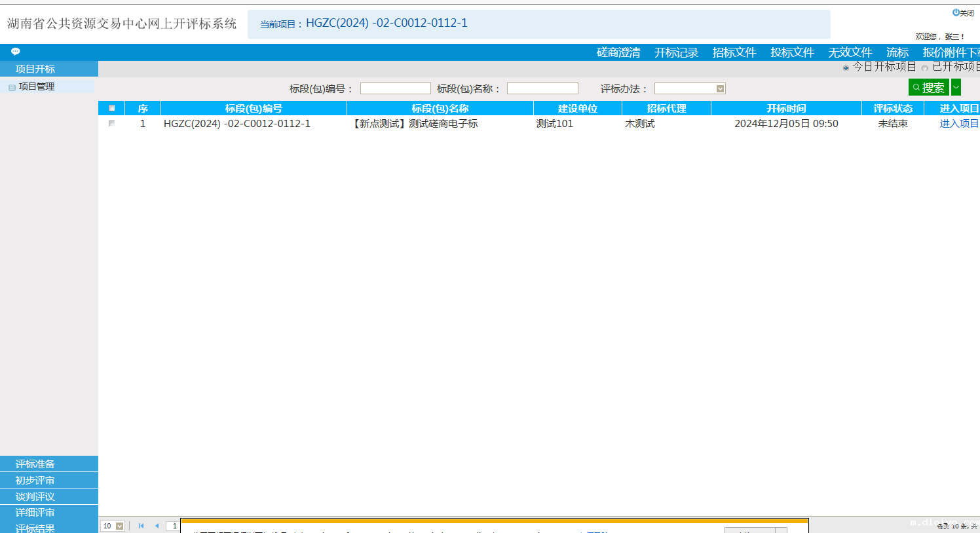Expand the green arrow beside 搜索
The image size is (980, 533).
click(x=956, y=87)
